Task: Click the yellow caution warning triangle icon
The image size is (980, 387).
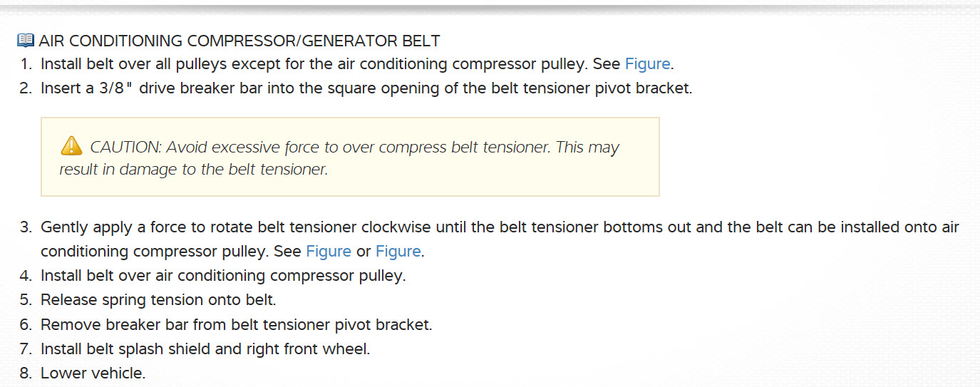Action: tap(71, 146)
